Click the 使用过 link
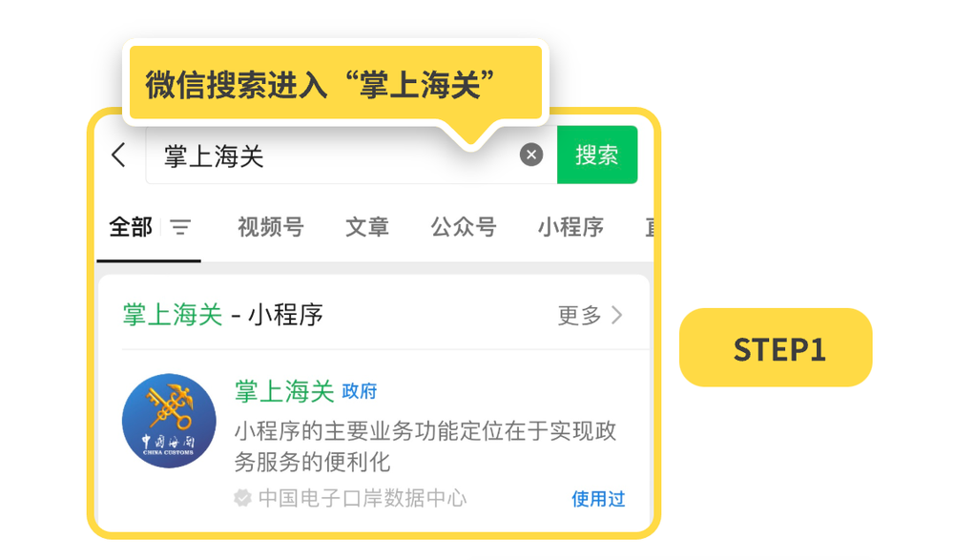Screen dimensions: 954x560 pyautogui.click(x=598, y=498)
